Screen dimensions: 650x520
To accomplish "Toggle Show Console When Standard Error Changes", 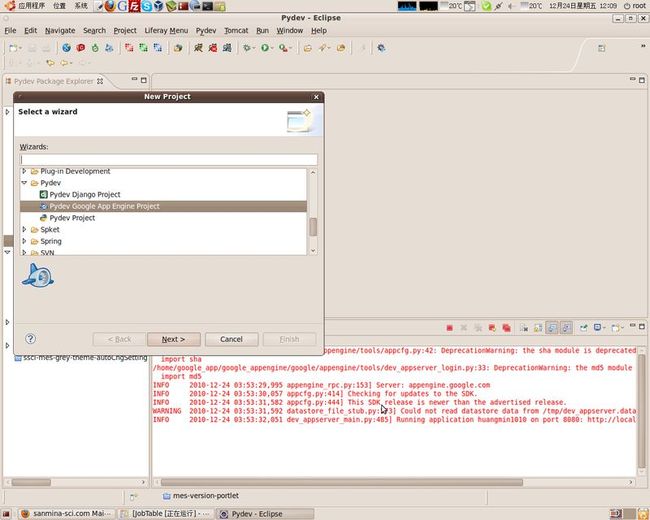I will coord(566,328).
